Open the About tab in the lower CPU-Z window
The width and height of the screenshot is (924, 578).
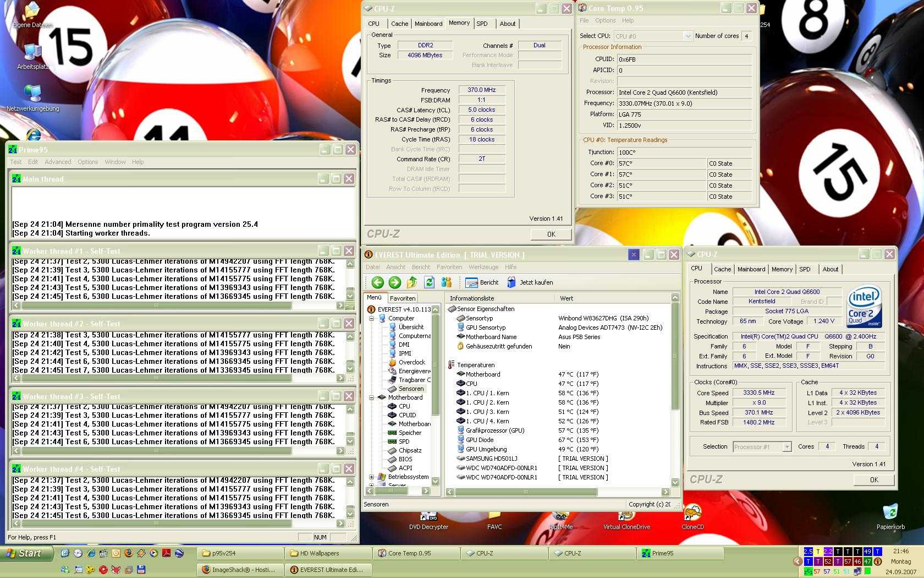tap(831, 269)
